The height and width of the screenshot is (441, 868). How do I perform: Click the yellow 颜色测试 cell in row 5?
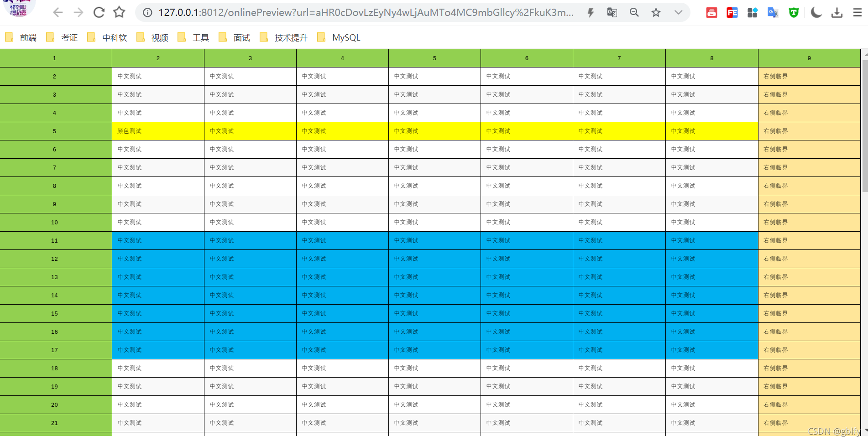[158, 131]
